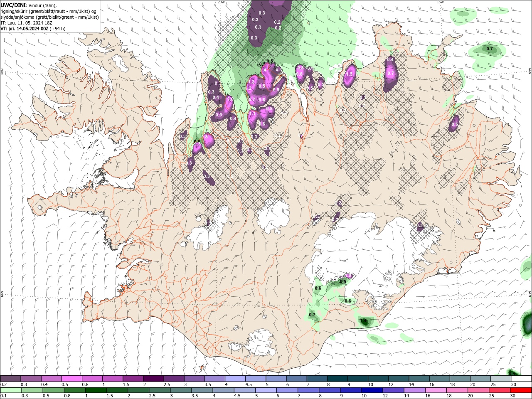Select the 0.1 label at rain legend start
Image resolution: width=532 pixels, height=399 pixels.
[x=3, y=396]
